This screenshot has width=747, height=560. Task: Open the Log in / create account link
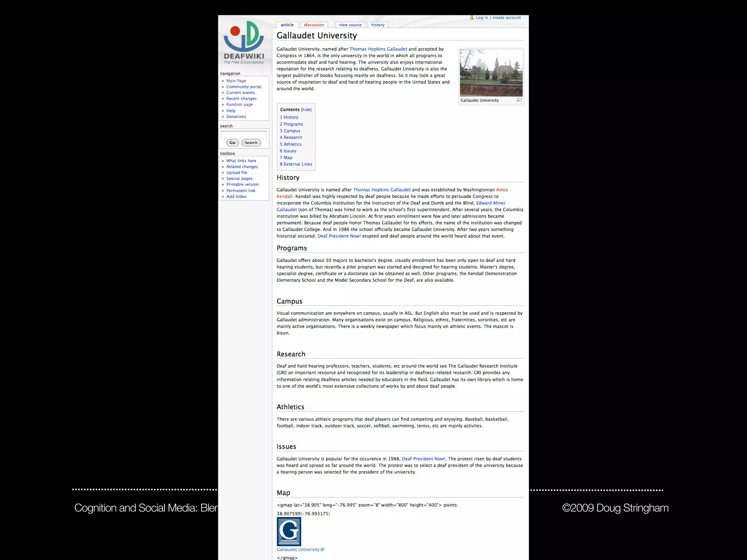[498, 17]
